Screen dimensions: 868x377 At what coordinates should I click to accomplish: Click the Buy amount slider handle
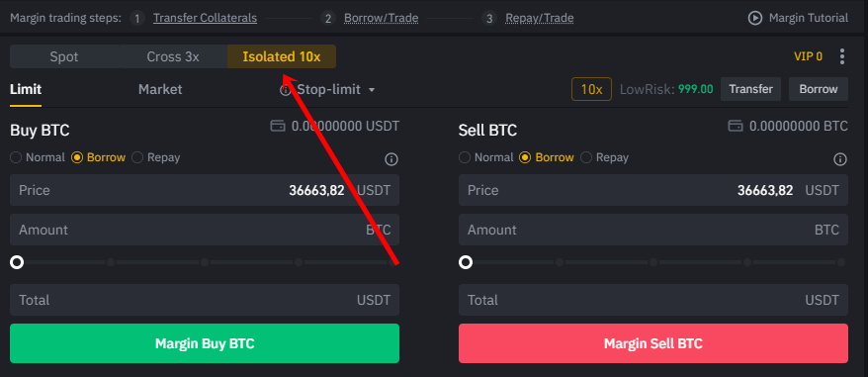click(x=17, y=261)
